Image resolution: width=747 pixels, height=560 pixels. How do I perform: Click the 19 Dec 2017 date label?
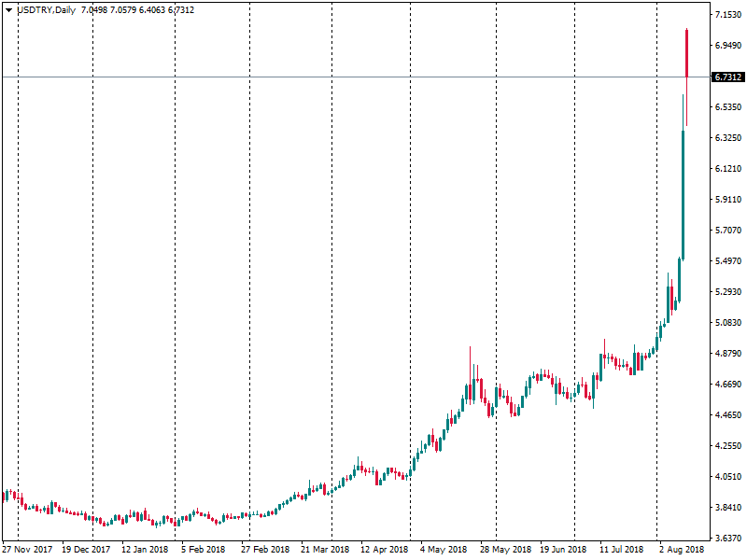pyautogui.click(x=86, y=550)
